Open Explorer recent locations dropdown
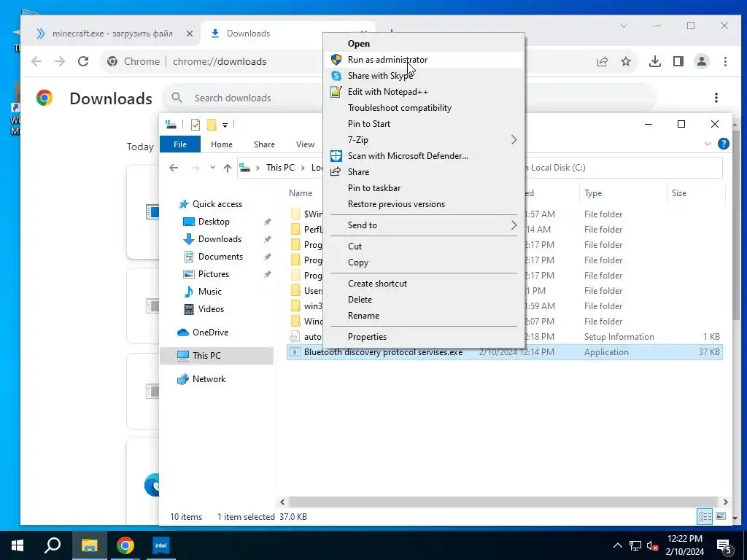 [212, 168]
